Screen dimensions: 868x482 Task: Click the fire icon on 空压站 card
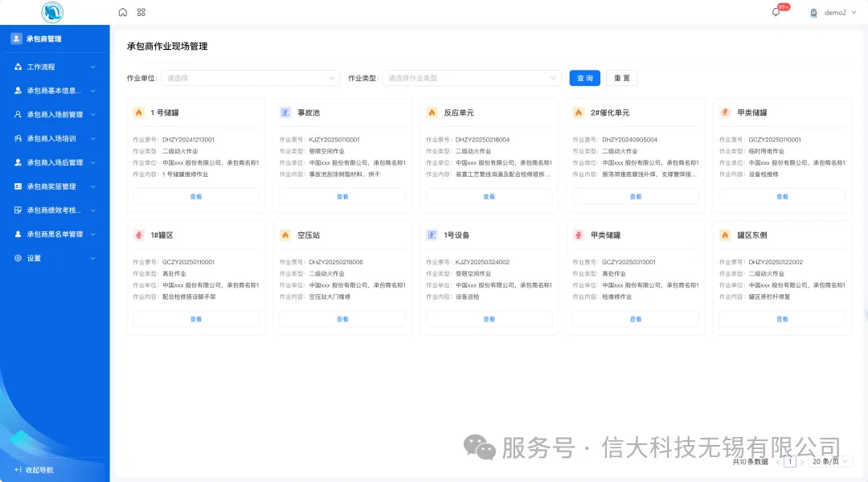coord(285,235)
